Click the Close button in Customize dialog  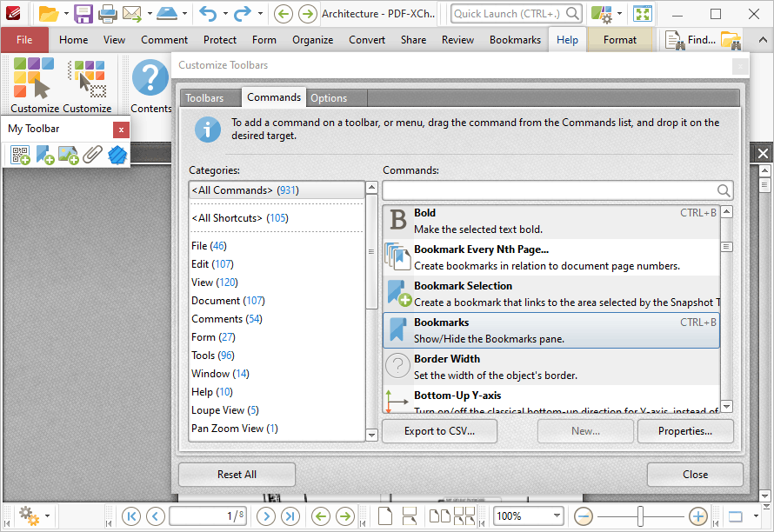(695, 475)
